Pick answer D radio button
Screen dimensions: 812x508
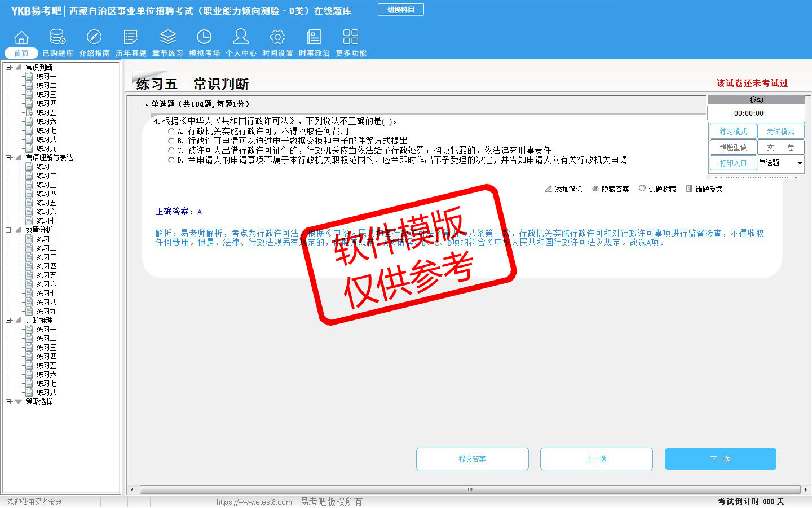171,160
